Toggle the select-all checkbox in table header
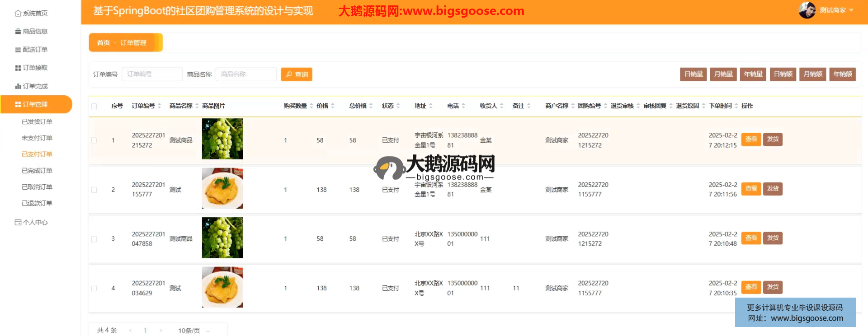 point(94,106)
